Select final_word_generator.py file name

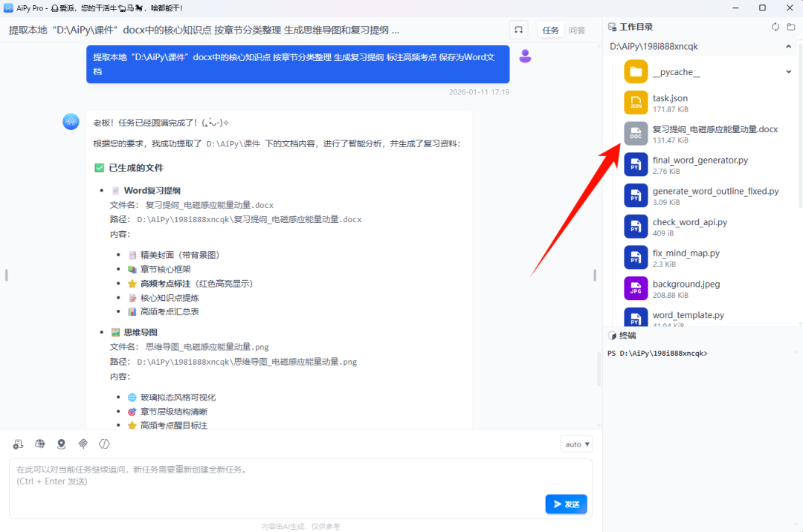[700, 160]
